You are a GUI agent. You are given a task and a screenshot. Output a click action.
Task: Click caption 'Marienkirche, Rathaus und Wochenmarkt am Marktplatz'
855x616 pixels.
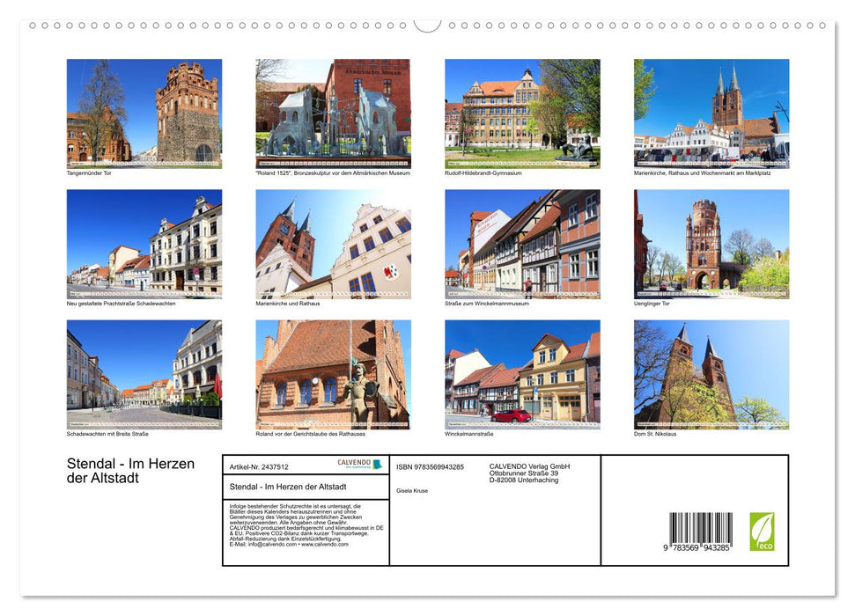tap(703, 172)
